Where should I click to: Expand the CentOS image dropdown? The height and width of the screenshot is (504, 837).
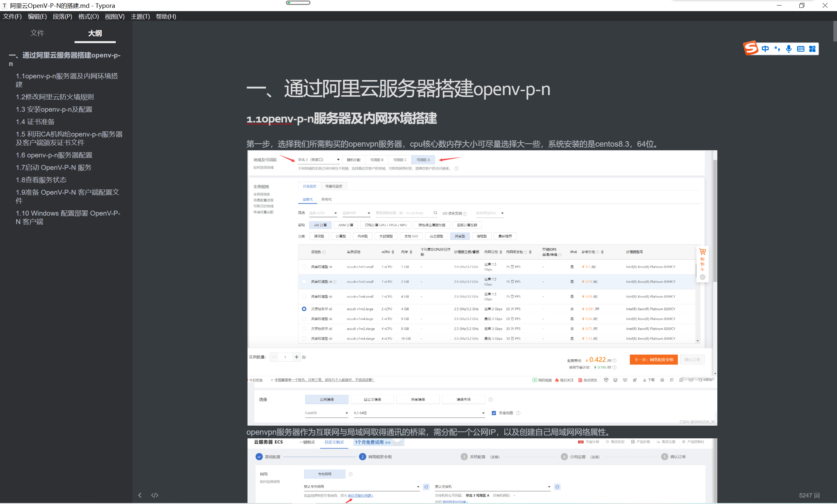click(x=326, y=413)
